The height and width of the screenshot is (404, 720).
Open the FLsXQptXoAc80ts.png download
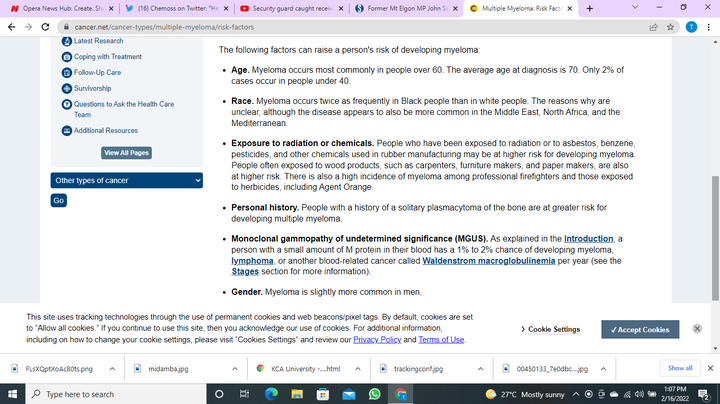click(59, 369)
